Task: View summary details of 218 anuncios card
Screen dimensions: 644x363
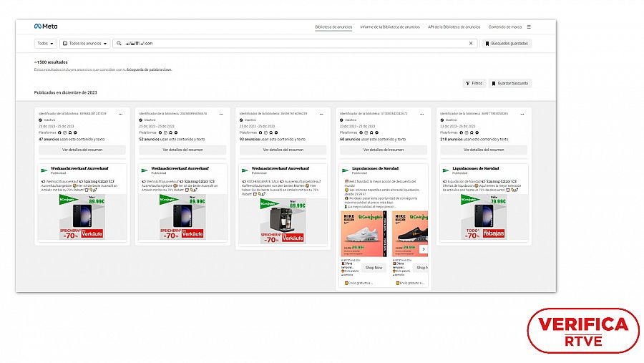Action: 484,150
